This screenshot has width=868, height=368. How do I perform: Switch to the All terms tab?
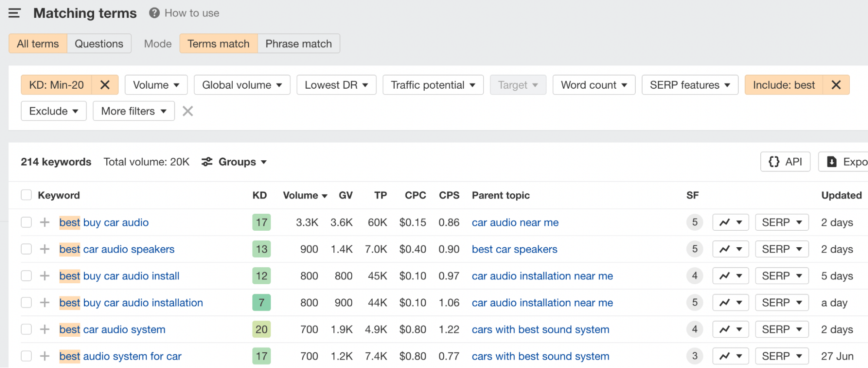point(38,43)
